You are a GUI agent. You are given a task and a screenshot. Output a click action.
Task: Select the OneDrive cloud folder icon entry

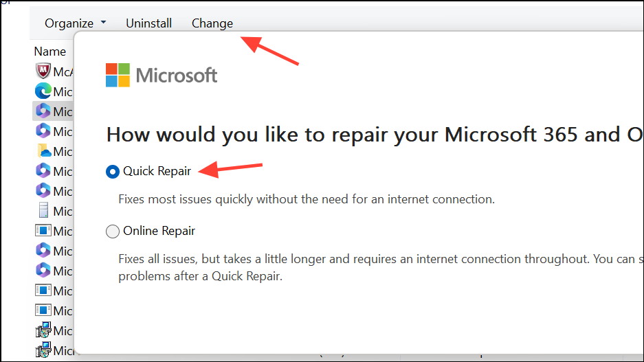click(43, 151)
